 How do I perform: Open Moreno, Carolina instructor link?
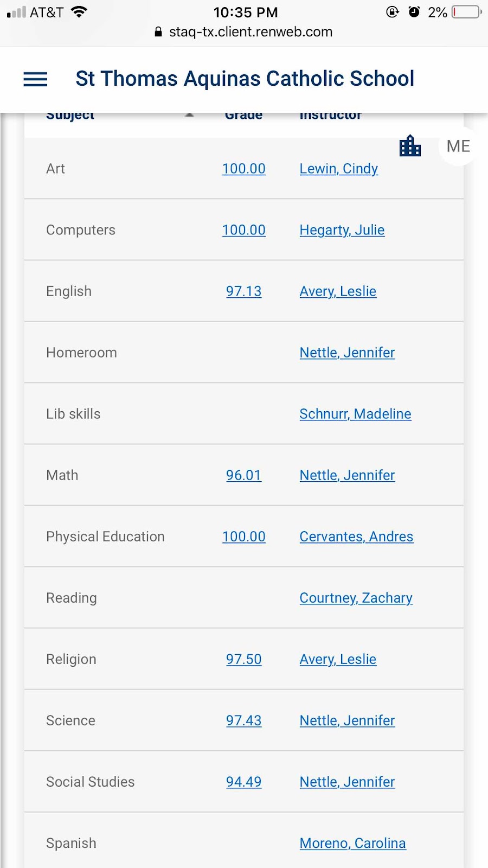pyautogui.click(x=353, y=843)
